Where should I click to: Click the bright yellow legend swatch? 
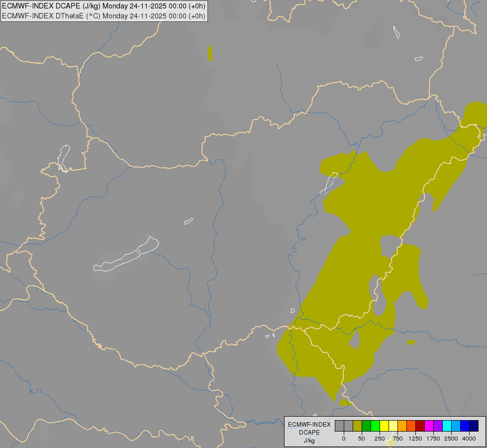384,426
